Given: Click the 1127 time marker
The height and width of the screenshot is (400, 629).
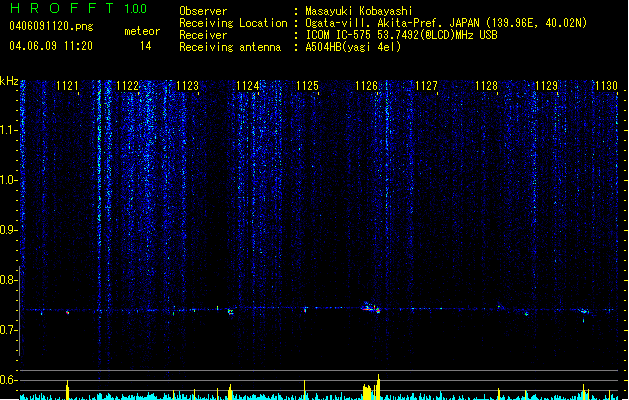Looking at the screenshot, I should (x=426, y=86).
